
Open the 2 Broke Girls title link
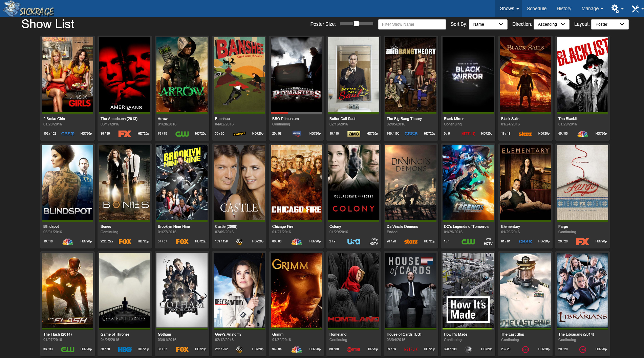54,119
